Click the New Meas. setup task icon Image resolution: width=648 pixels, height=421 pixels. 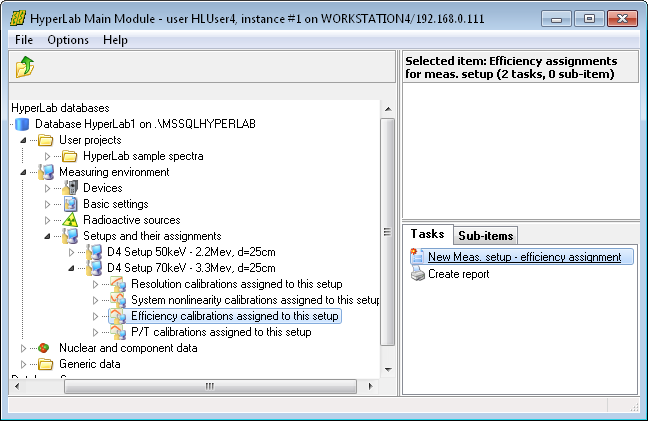tap(417, 257)
